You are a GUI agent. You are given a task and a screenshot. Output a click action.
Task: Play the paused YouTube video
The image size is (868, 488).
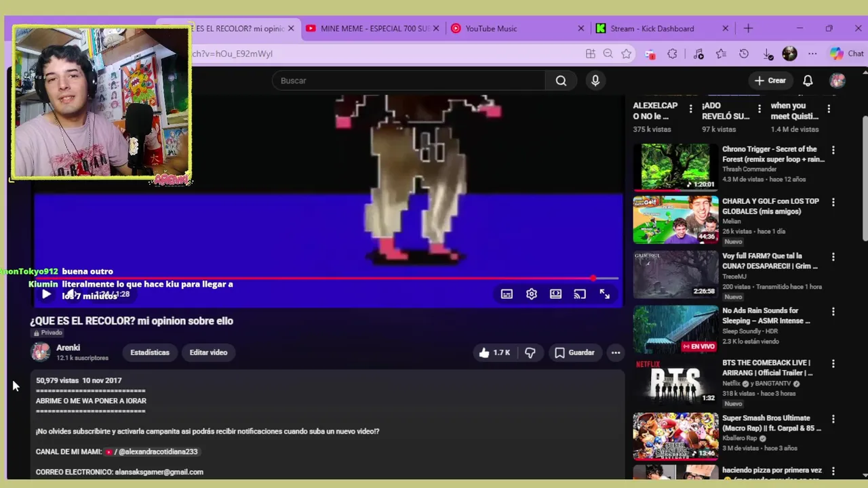(x=46, y=294)
